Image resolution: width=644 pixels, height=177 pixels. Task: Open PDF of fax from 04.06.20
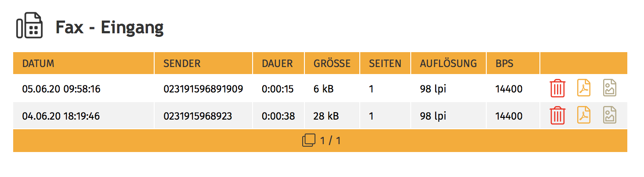(584, 116)
